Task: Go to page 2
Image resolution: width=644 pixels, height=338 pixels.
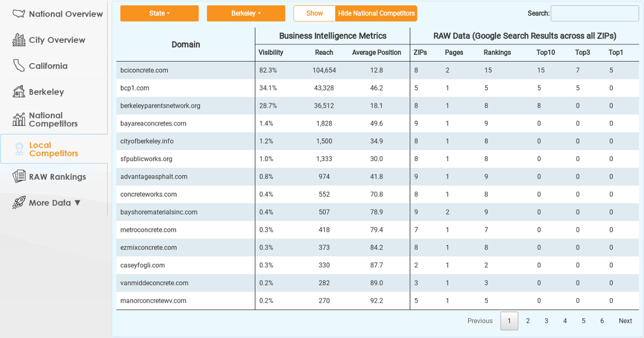Action: point(528,321)
